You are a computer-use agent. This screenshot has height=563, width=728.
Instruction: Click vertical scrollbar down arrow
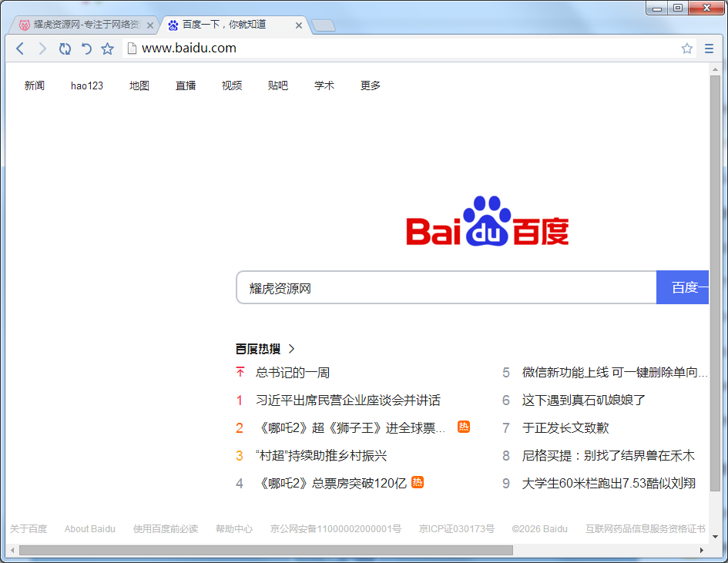[715, 536]
